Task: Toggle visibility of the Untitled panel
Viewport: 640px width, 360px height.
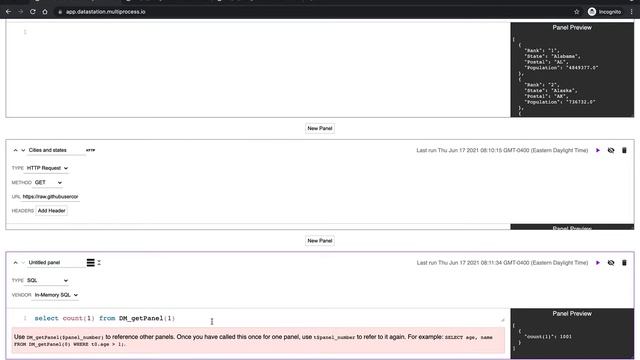Action: click(611, 263)
